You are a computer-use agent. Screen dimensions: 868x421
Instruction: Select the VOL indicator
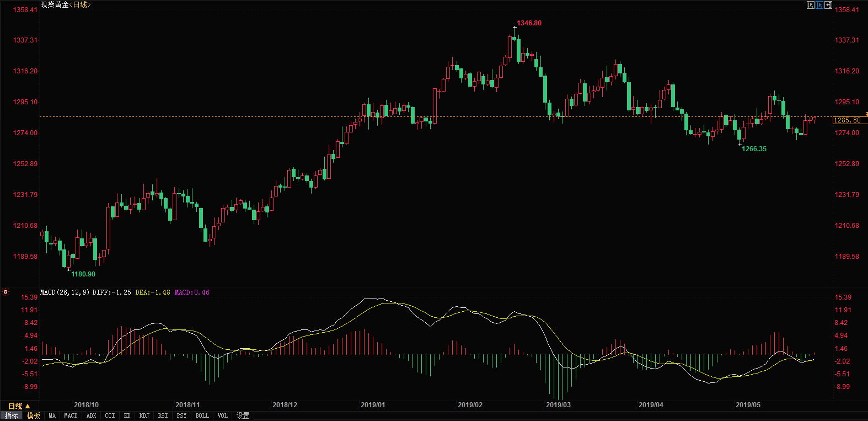(x=222, y=415)
